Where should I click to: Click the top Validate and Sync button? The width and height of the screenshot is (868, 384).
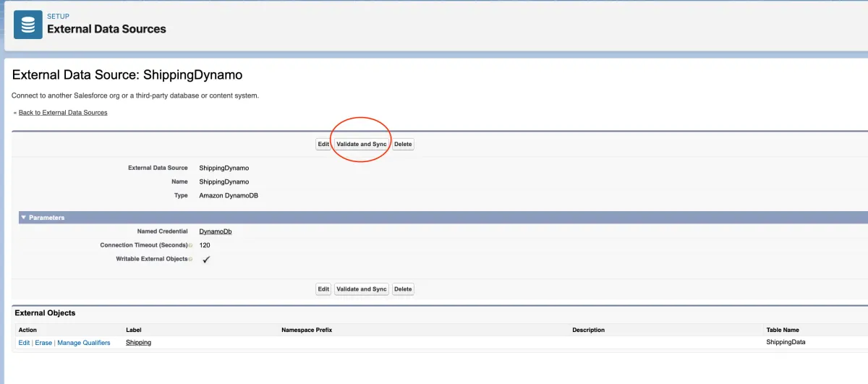(362, 144)
